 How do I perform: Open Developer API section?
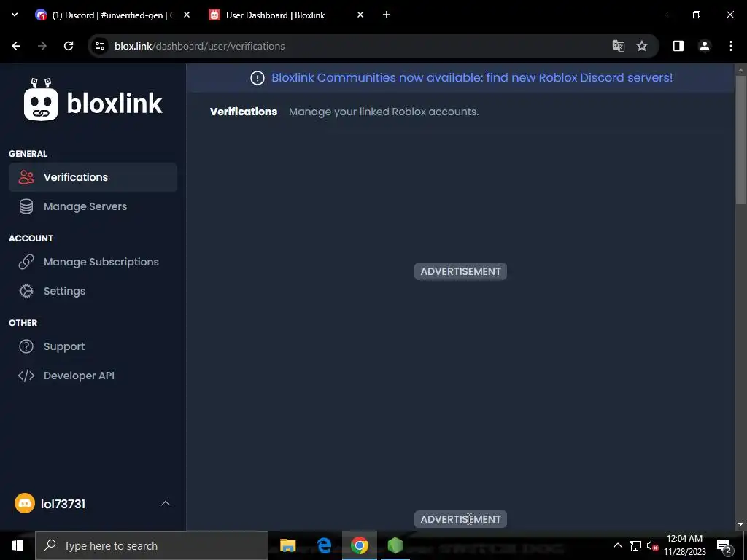(x=93, y=376)
